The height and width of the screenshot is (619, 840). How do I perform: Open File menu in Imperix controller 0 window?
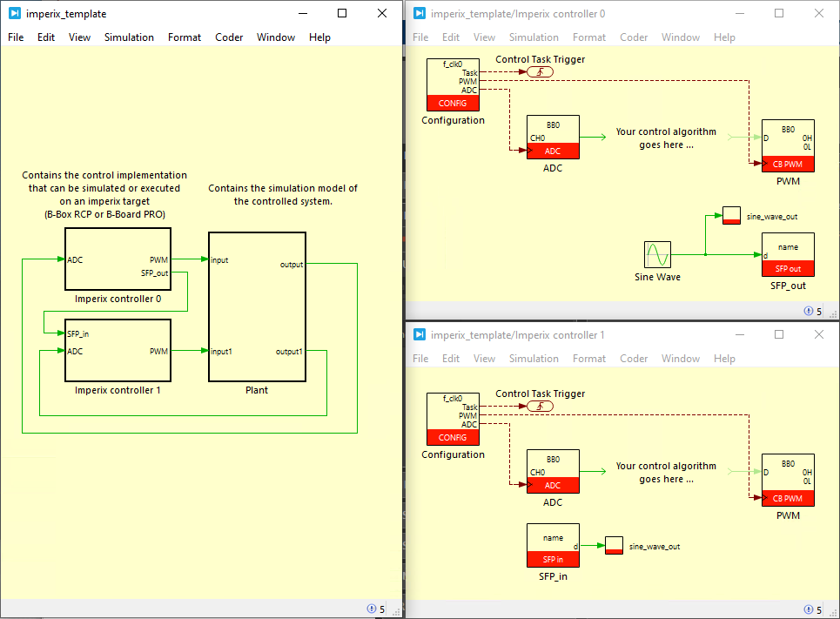[x=420, y=37]
